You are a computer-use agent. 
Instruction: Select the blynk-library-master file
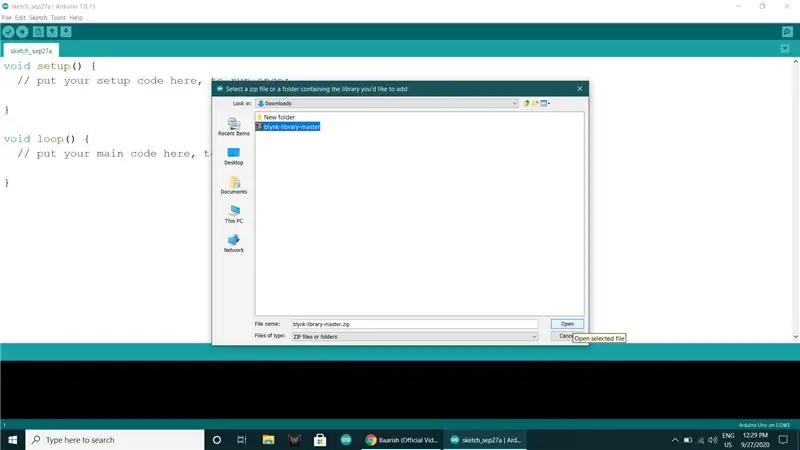click(x=288, y=127)
